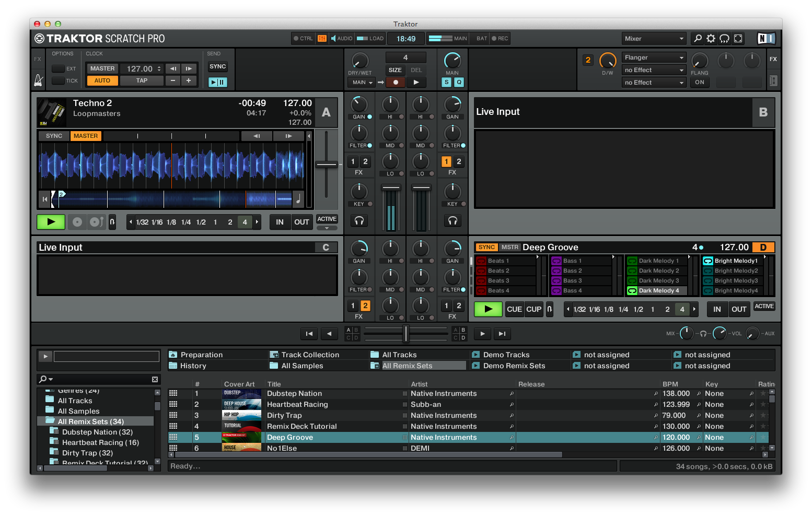Click Deck A loop OUT button
Screen dimensions: 812x516
pyautogui.click(x=301, y=222)
